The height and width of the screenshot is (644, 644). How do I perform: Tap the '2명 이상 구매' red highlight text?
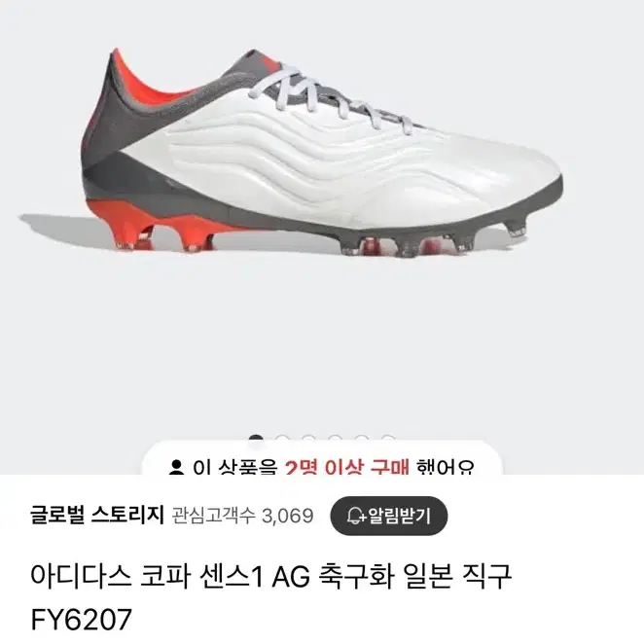(347, 467)
